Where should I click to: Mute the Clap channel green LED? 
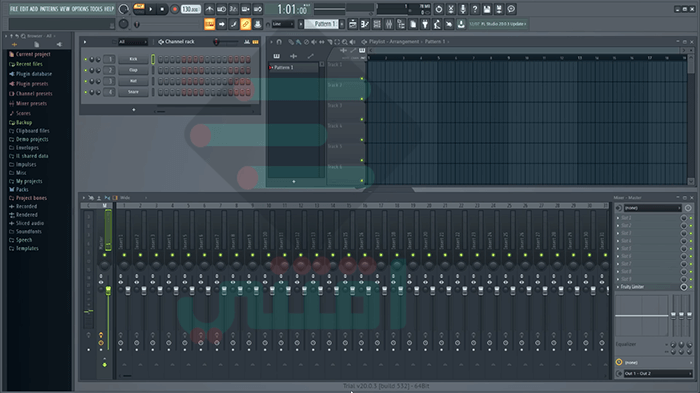tap(85, 70)
